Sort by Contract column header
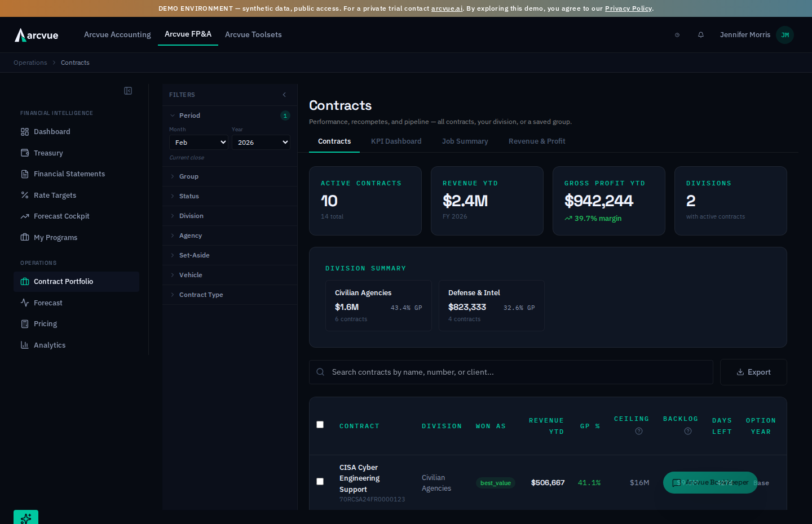 359,426
